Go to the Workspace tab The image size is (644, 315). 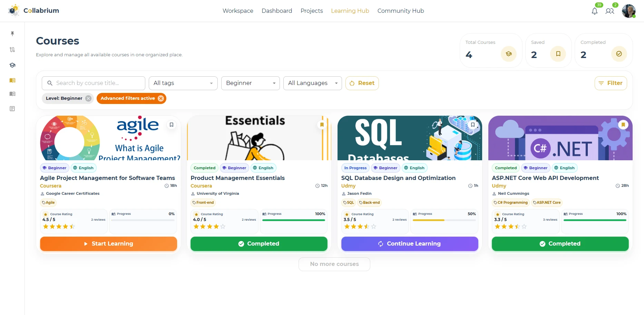pos(238,11)
